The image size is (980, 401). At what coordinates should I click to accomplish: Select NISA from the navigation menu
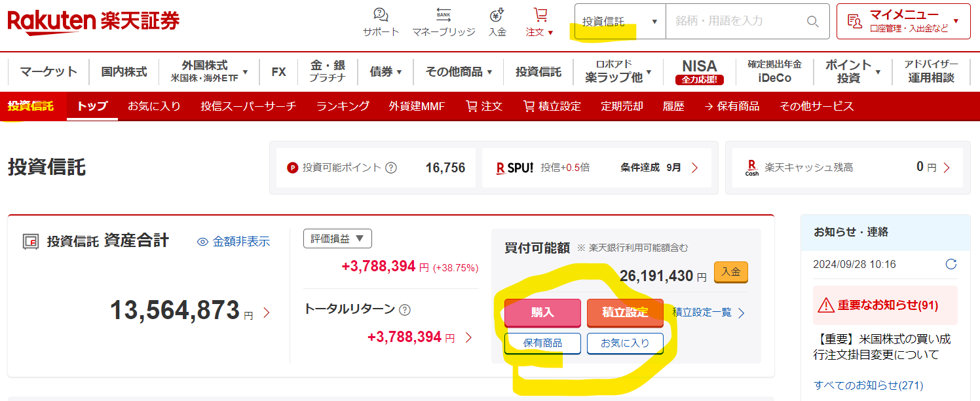coord(700,68)
